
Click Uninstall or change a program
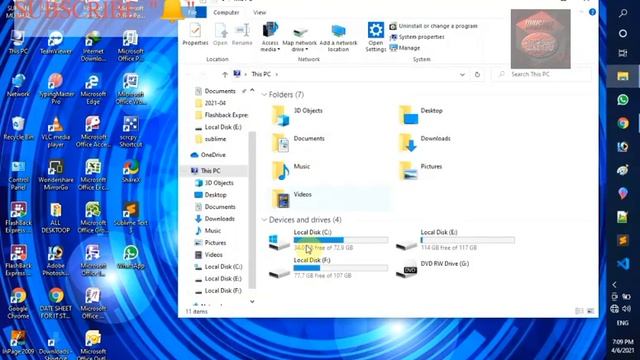(433, 26)
